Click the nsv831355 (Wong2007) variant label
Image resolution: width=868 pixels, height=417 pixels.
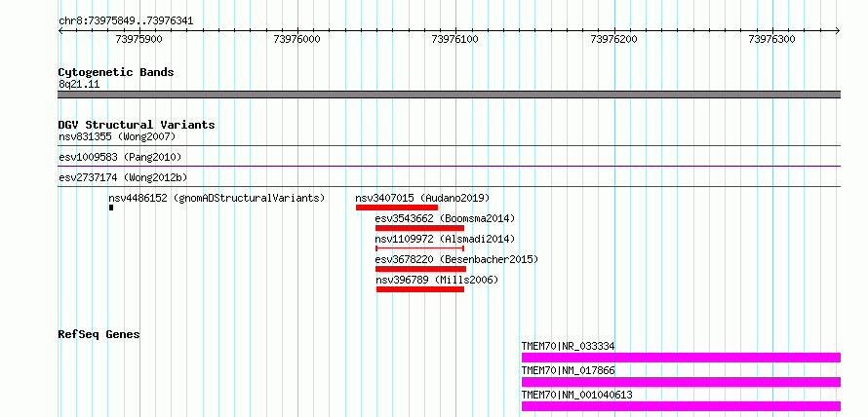117,136
